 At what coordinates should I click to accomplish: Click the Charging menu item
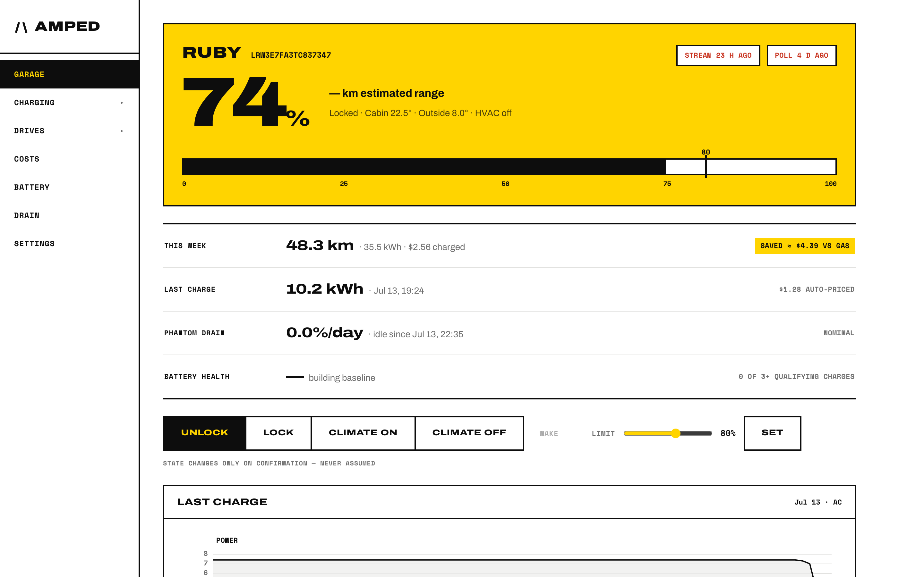point(69,103)
